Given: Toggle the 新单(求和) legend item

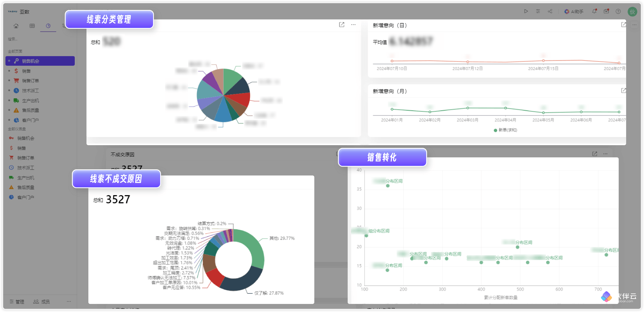Looking at the screenshot, I should pyautogui.click(x=505, y=130).
